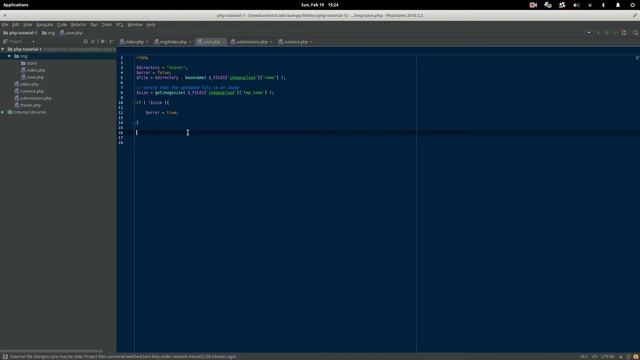
Task: Open the run configuration dropdown
Action: [589, 33]
